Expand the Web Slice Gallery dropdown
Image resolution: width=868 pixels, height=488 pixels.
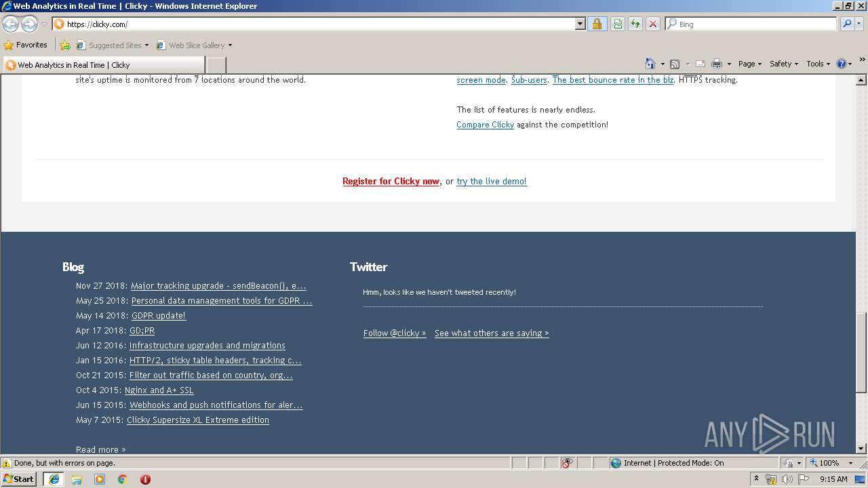[230, 45]
